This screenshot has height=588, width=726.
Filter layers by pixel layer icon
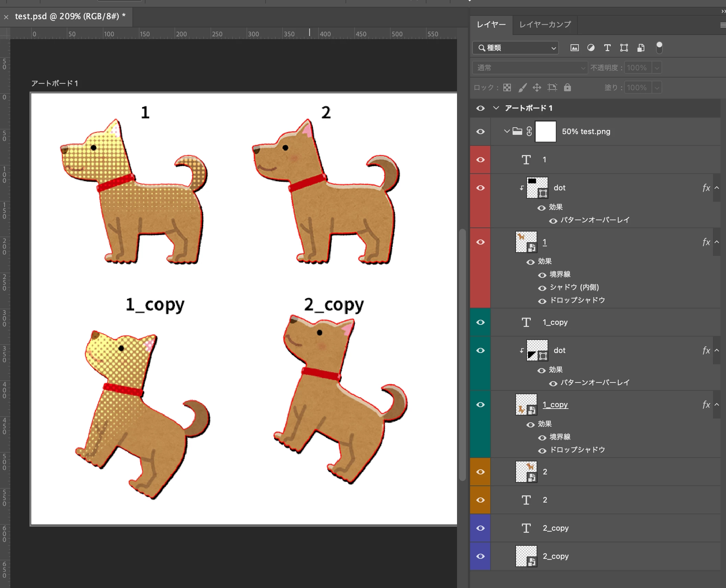[x=574, y=48]
